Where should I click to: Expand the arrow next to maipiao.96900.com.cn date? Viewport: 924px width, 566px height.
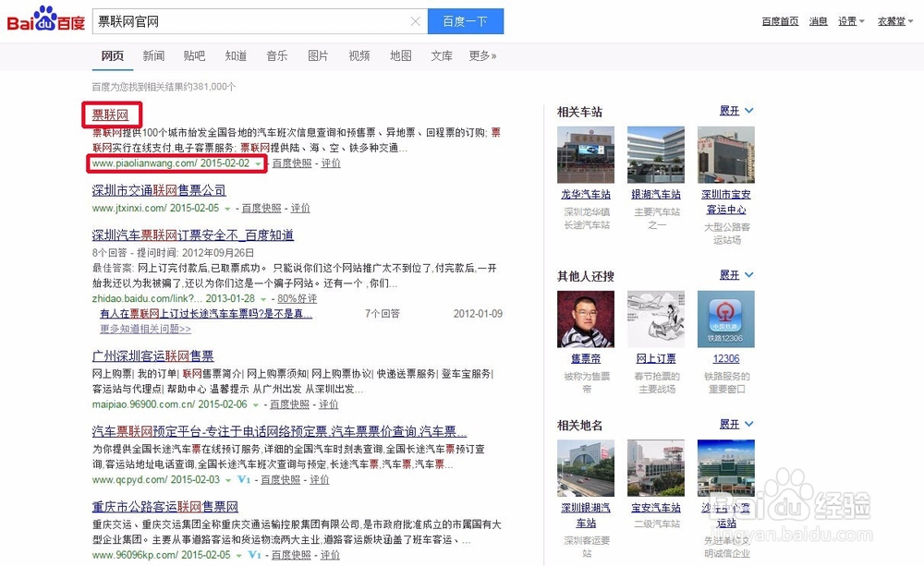[256, 405]
